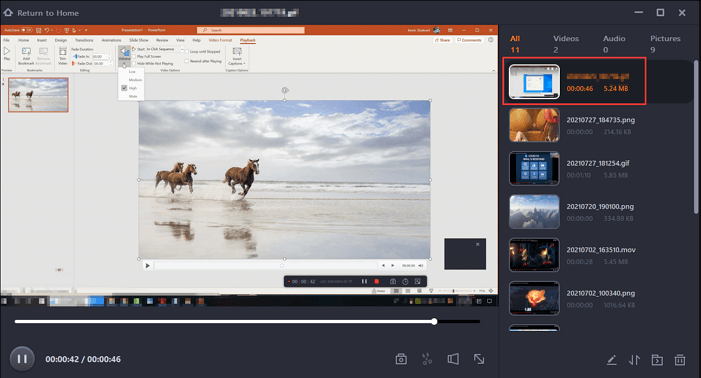Click the sort arrows icon
Viewport: 701px width, 378px height.
point(634,360)
